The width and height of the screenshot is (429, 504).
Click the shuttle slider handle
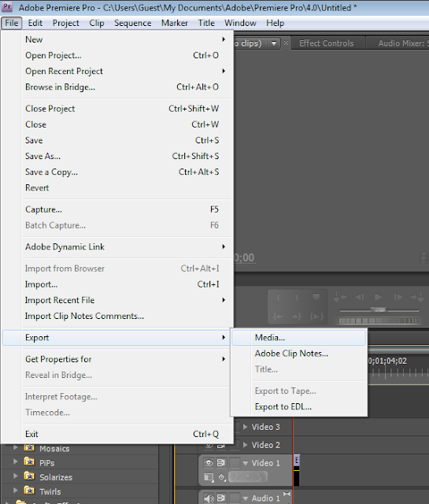pyautogui.click(x=379, y=309)
